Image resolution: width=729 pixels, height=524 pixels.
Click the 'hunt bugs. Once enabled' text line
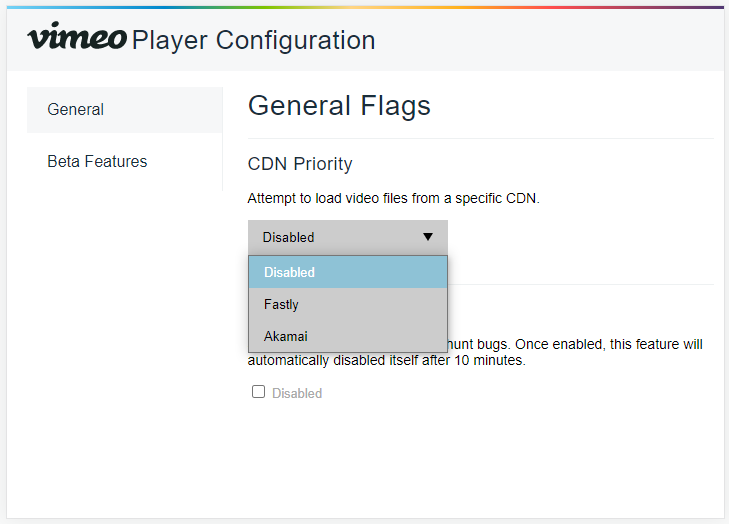click(575, 344)
